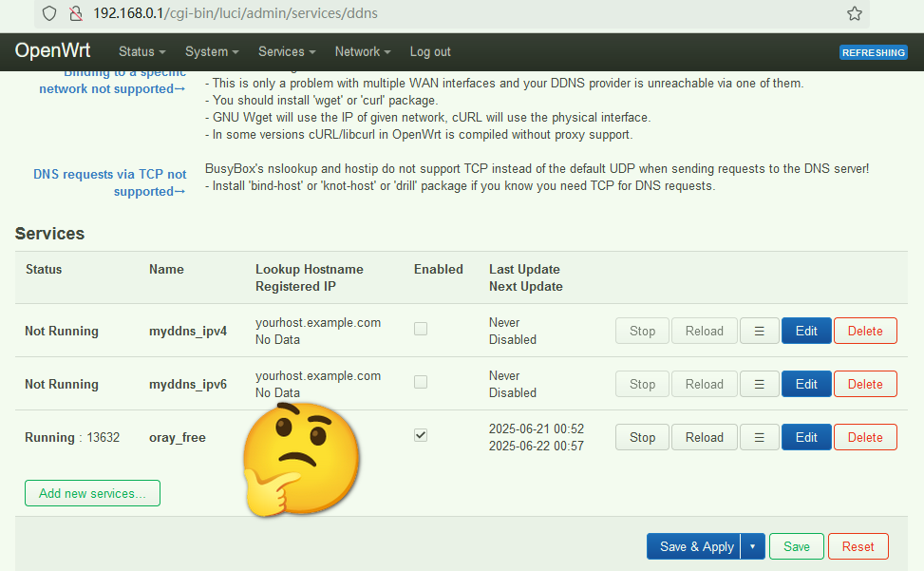Click the bookmark star icon in address bar
Screen dimensions: 924x571
pyautogui.click(x=854, y=13)
